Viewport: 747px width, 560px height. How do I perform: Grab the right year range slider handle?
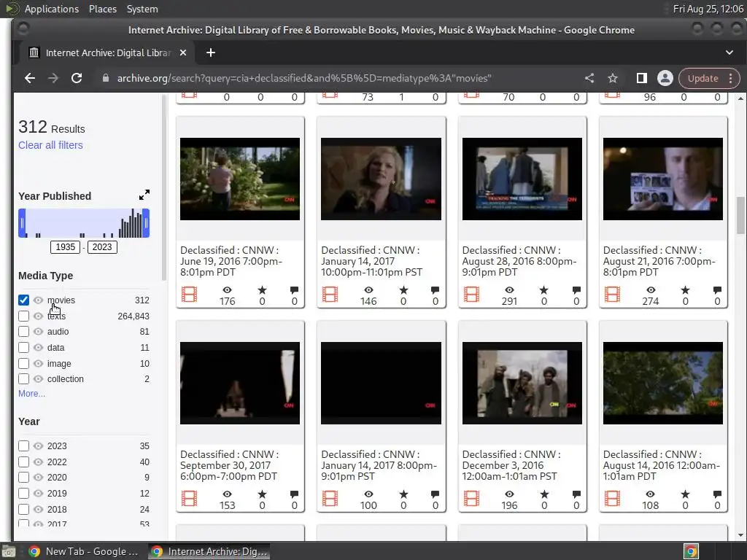click(x=146, y=223)
